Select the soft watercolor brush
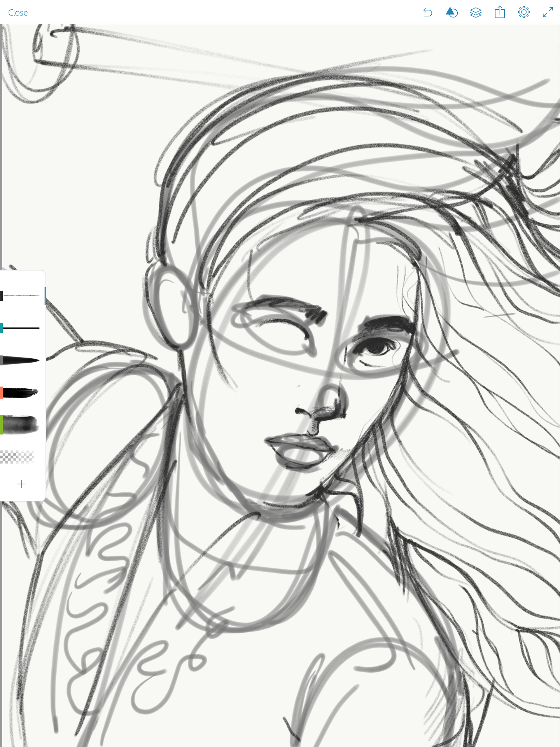The width and height of the screenshot is (560, 747). pos(21,424)
